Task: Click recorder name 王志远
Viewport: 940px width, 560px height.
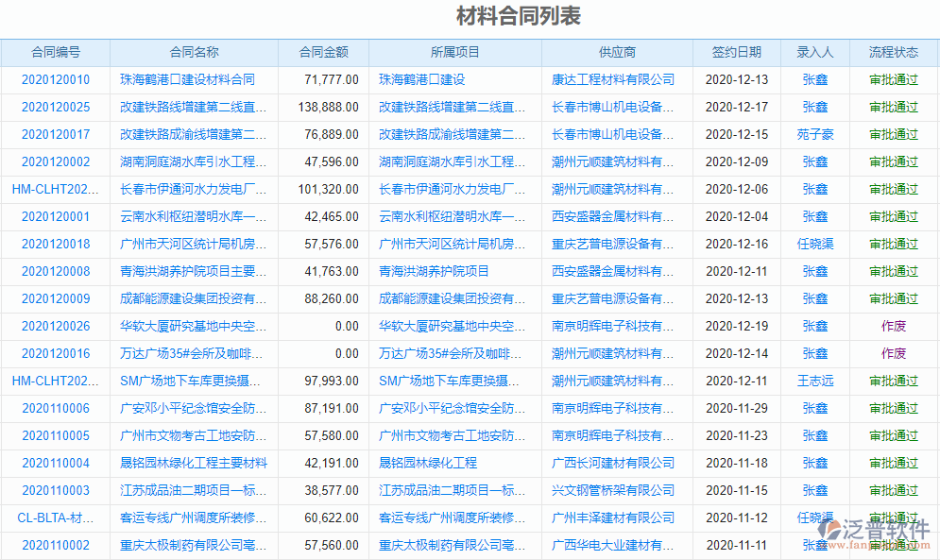Action: 814,382
